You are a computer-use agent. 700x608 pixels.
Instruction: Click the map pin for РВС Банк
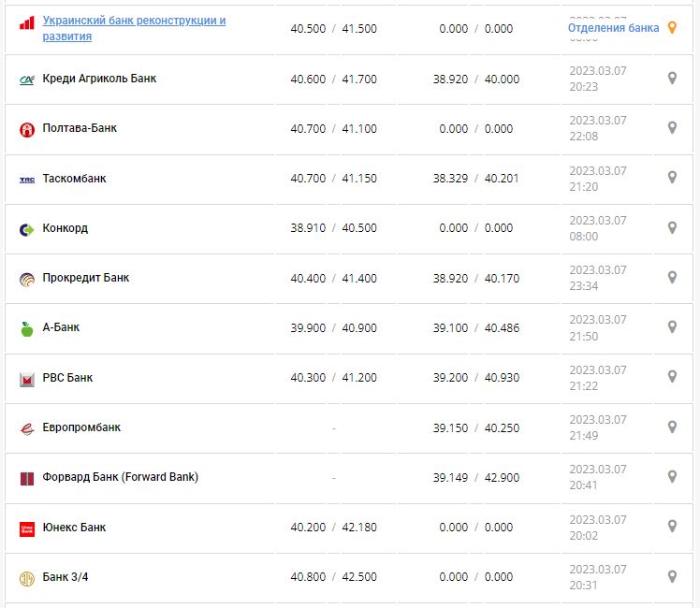tap(671, 377)
